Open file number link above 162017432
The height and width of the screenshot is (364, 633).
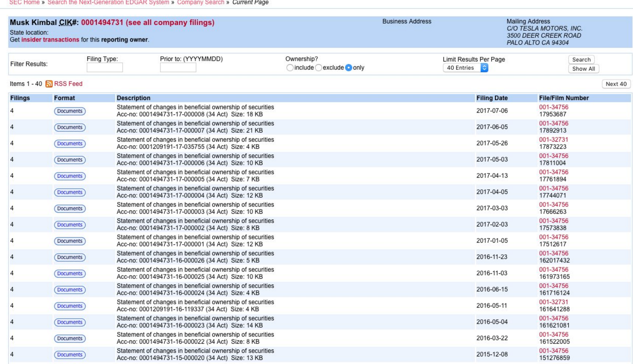coord(554,254)
